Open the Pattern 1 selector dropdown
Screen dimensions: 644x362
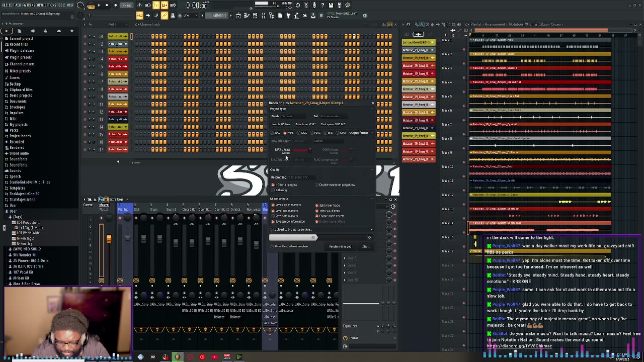(218, 16)
